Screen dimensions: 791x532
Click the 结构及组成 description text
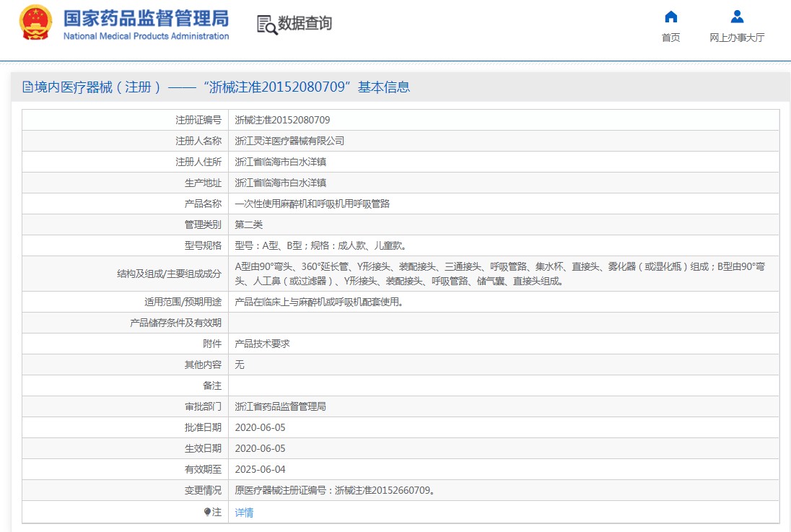click(500, 274)
